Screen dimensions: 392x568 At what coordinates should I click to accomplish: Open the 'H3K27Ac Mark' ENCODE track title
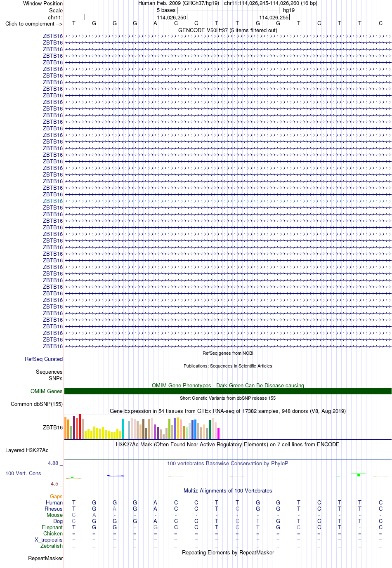(x=228, y=444)
